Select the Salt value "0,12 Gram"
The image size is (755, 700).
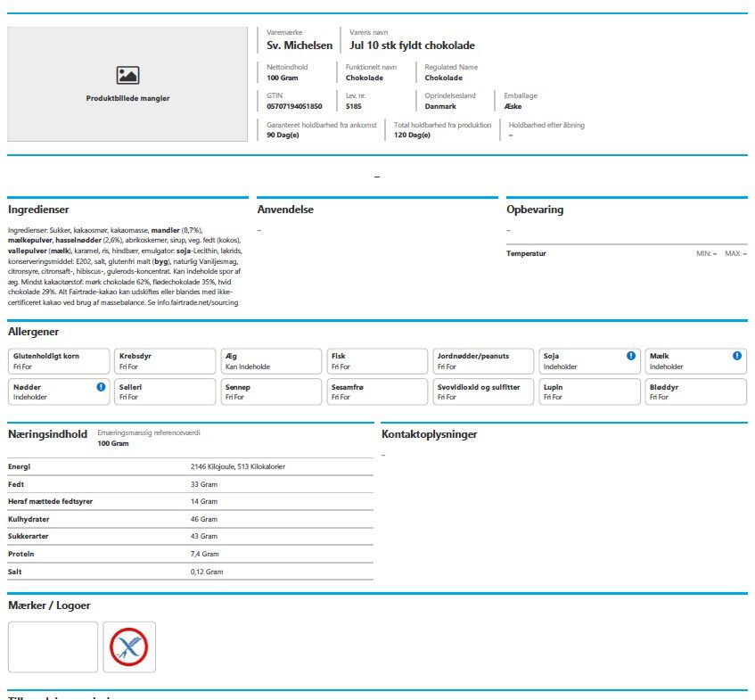tap(207, 572)
